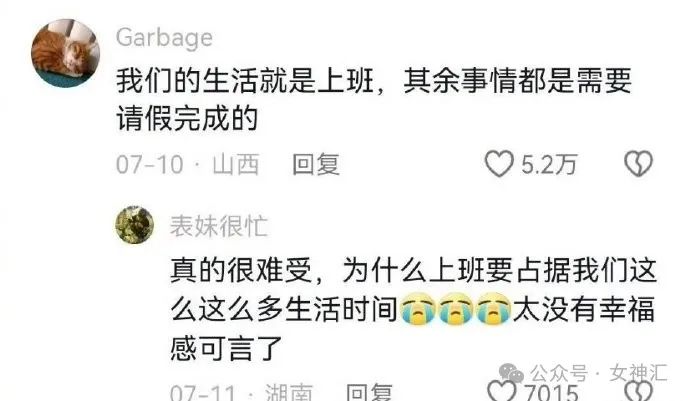Tap the broken heart on 表妹很忙's reply
690x401 pixels.
tap(639, 391)
